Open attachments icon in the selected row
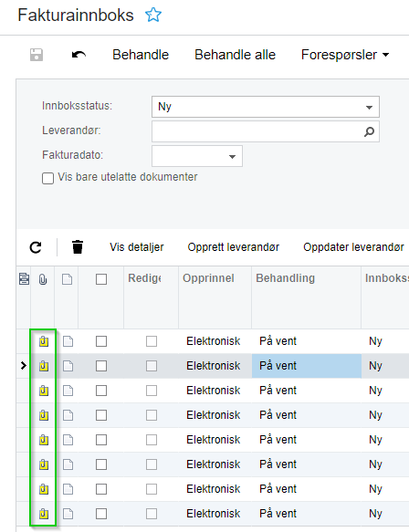409x532 pixels. [x=44, y=366]
